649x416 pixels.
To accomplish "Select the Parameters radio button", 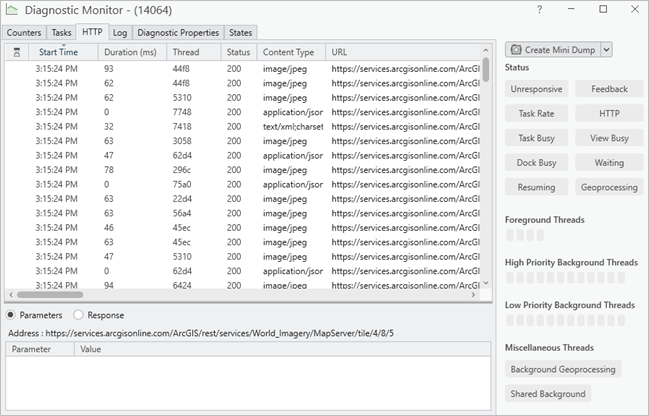I will tap(11, 315).
